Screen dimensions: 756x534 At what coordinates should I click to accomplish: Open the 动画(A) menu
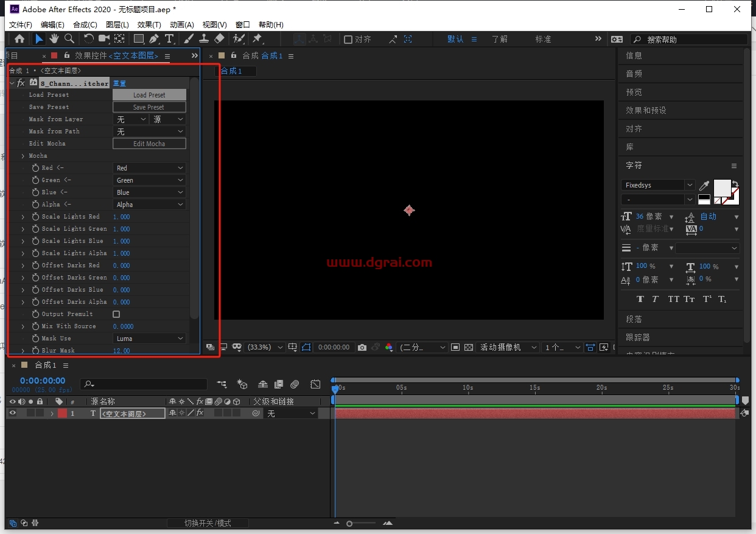(x=181, y=24)
